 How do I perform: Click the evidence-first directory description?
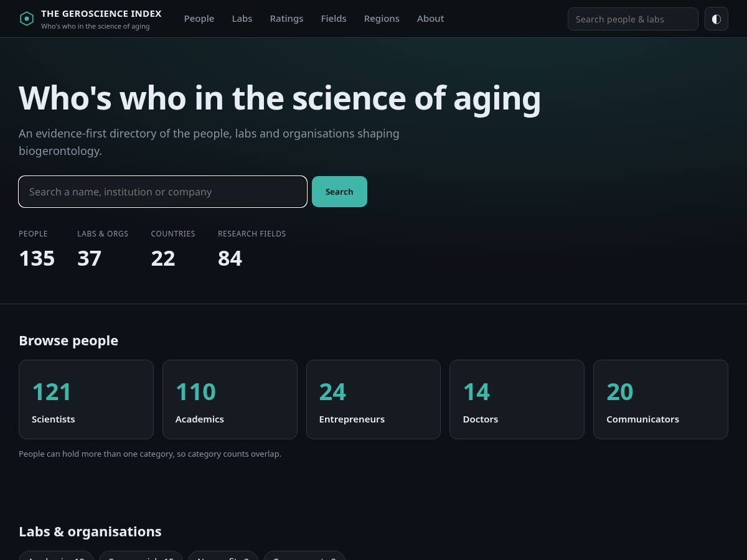pyautogui.click(x=209, y=142)
